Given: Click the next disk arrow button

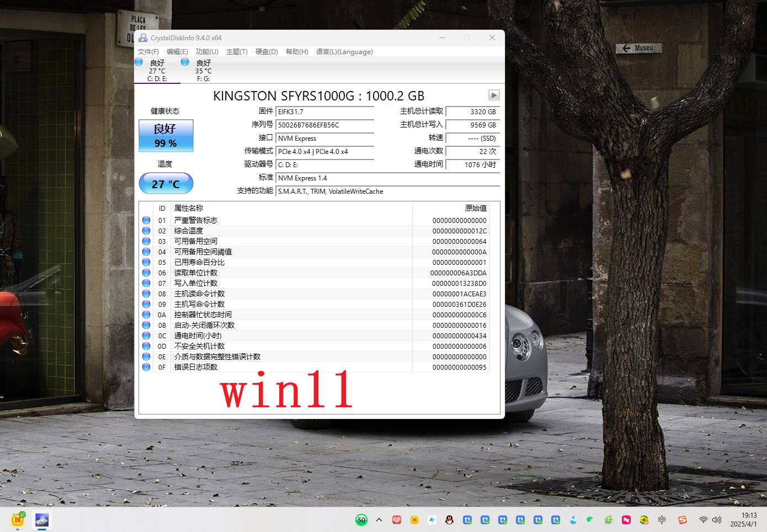Looking at the screenshot, I should (494, 95).
